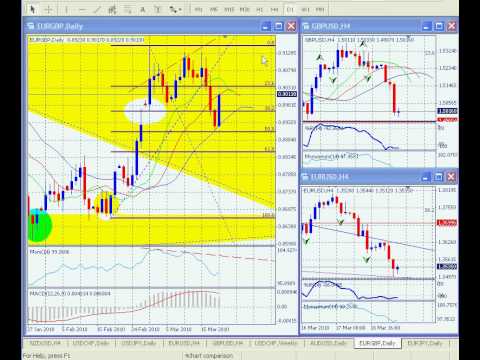Pick the Trendline drawing tool
Screen dimensions: 480x360
tap(97, 9)
